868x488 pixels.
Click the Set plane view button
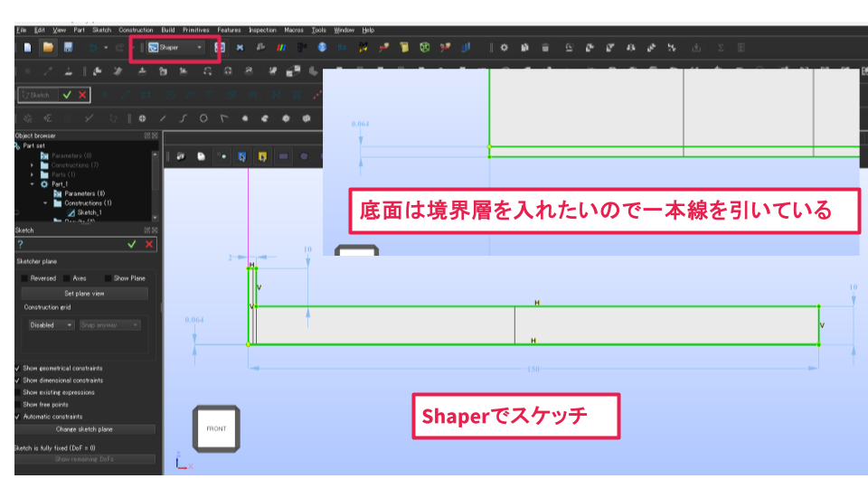point(85,294)
